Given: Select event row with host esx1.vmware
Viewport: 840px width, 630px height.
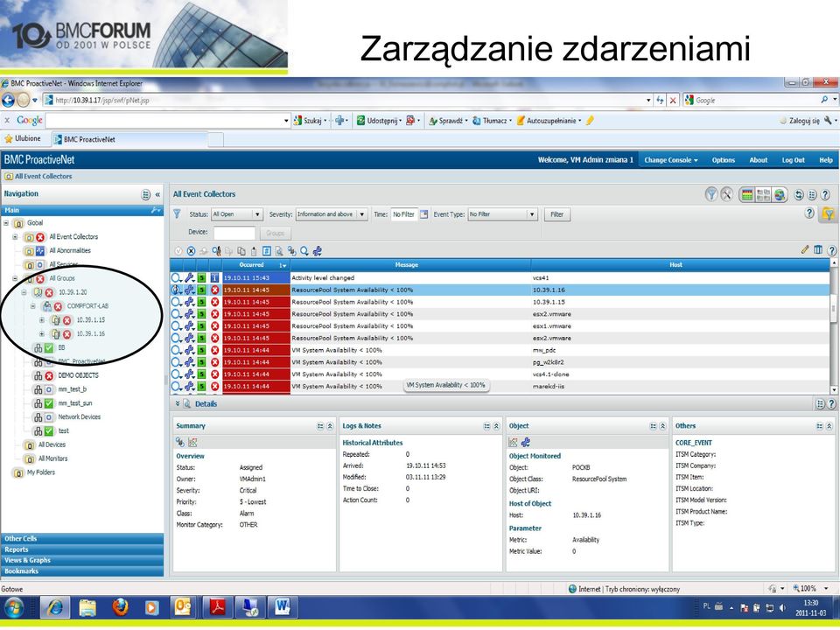Looking at the screenshot, I should click(x=500, y=326).
